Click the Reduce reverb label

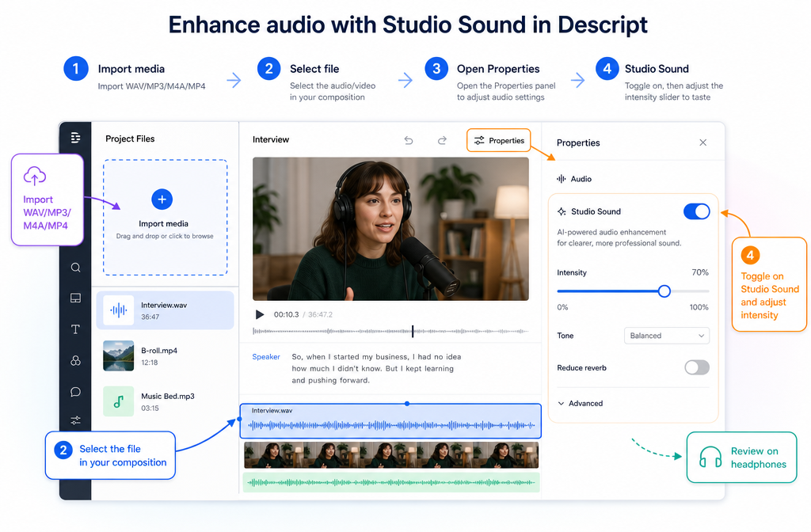581,367
